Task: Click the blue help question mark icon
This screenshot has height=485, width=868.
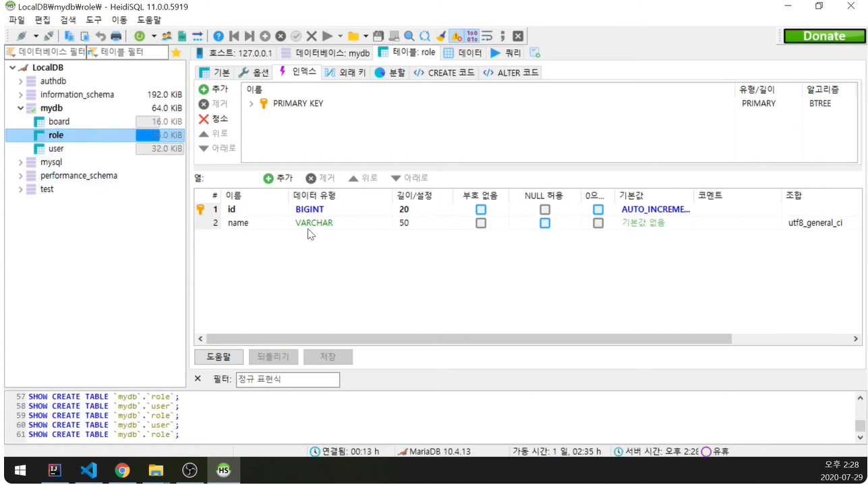Action: (x=219, y=36)
